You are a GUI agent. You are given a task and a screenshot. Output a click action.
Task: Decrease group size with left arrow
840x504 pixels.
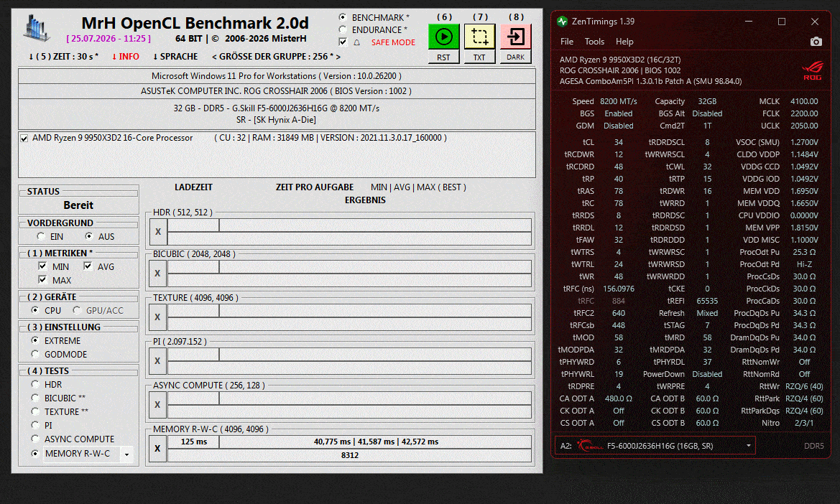pyautogui.click(x=214, y=57)
